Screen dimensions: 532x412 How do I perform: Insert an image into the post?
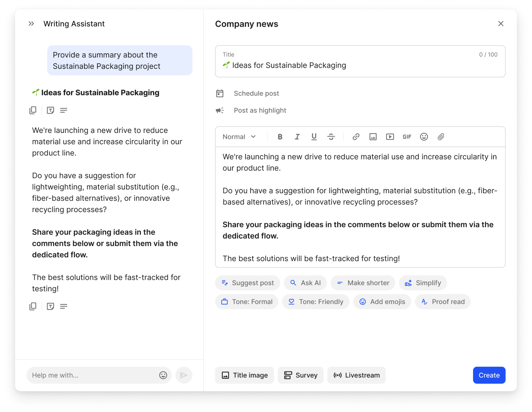coord(373,137)
